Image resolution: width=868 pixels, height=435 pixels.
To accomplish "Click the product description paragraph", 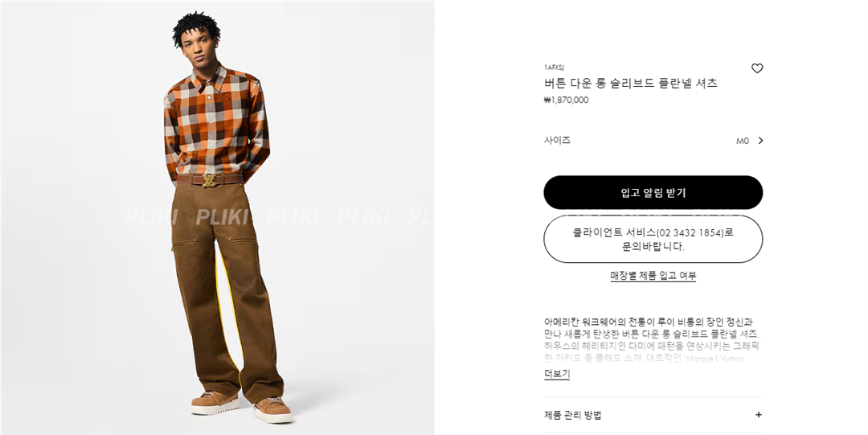I will point(652,339).
